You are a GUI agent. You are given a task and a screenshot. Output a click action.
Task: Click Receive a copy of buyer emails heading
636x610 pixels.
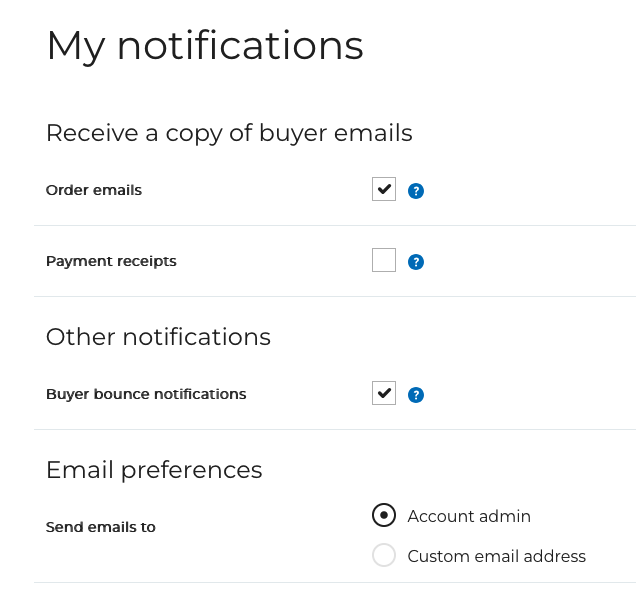click(229, 133)
